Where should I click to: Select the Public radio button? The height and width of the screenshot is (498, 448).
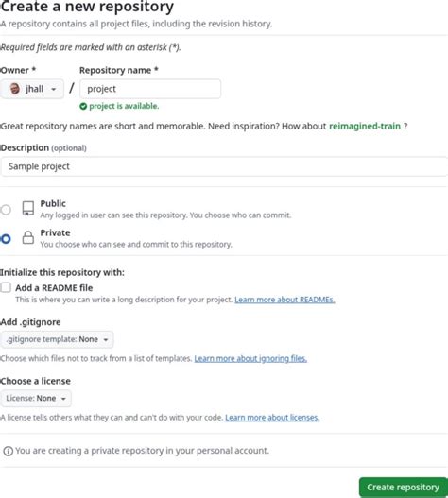[6, 210]
